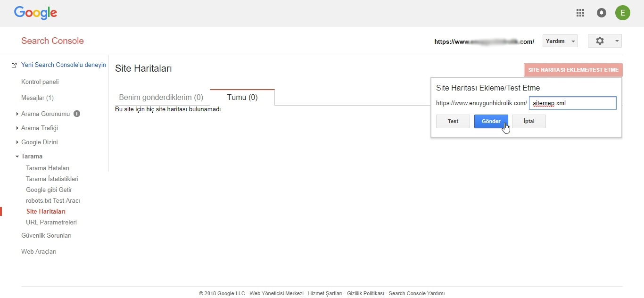Open URL Parametreleri

[51, 222]
